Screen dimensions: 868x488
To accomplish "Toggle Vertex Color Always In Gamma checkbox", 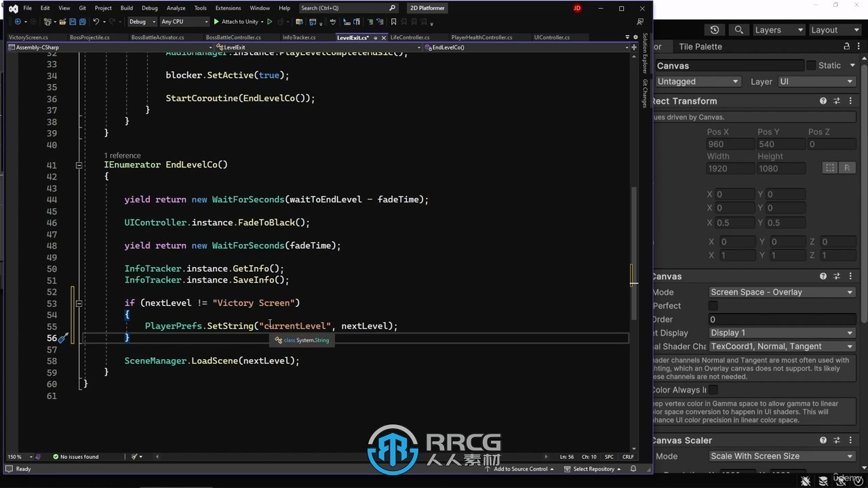I will 713,390.
